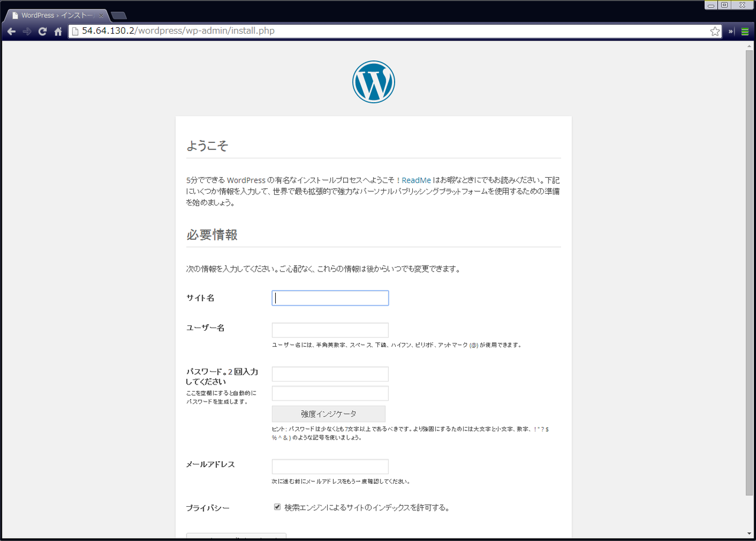Click the メールアドレス input field

point(330,467)
